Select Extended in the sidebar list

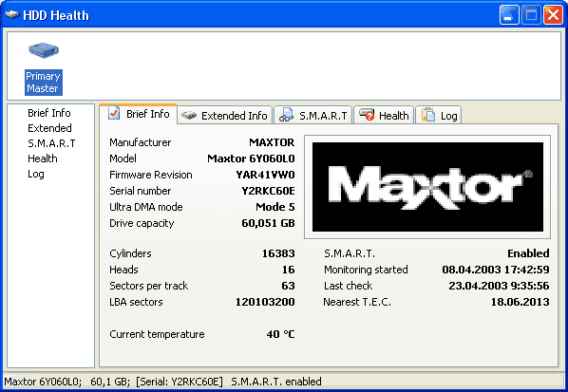[x=49, y=128]
